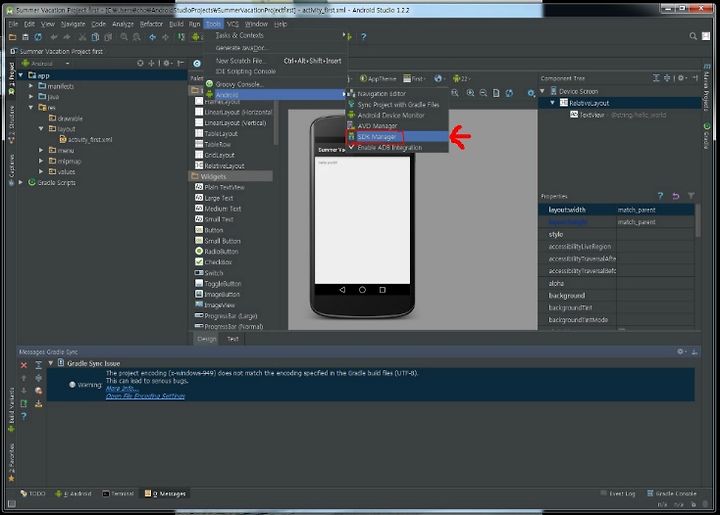Screen dimensions: 720x515
Task: Click the Copy icon in the toolbar
Action: click(95, 37)
